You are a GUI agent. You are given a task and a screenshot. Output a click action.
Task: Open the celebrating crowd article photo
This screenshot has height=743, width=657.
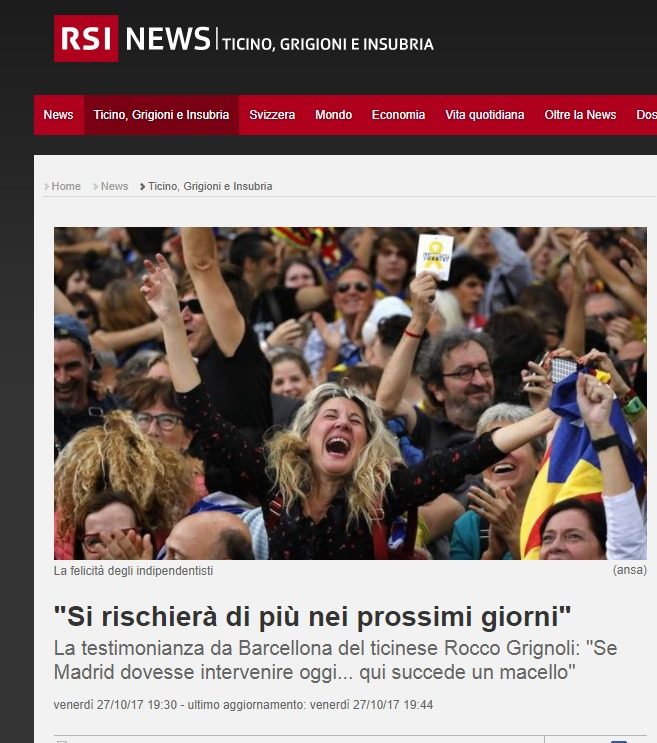tap(350, 393)
